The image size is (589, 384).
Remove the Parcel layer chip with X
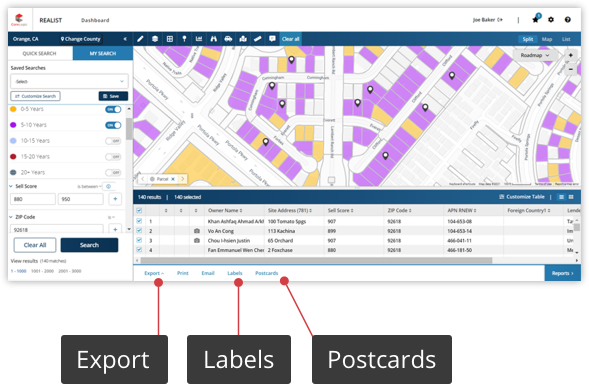click(x=173, y=179)
